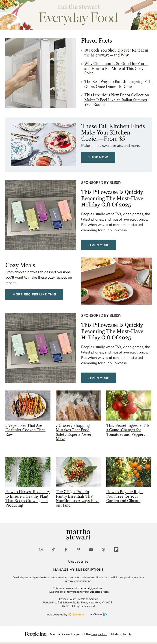Click the Unsubscribe link
Screen dimensions: 157x644
[x=78, y=562]
